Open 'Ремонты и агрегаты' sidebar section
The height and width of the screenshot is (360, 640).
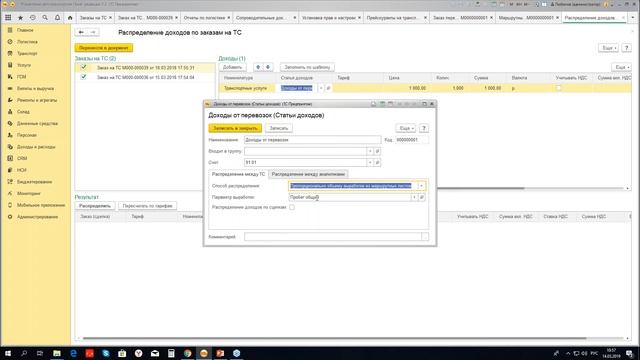click(x=37, y=100)
